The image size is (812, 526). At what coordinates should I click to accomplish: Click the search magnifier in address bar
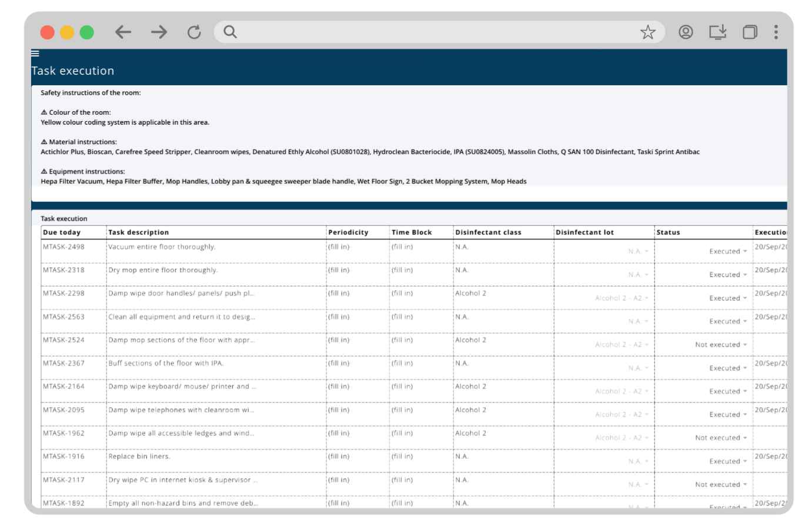tap(230, 32)
